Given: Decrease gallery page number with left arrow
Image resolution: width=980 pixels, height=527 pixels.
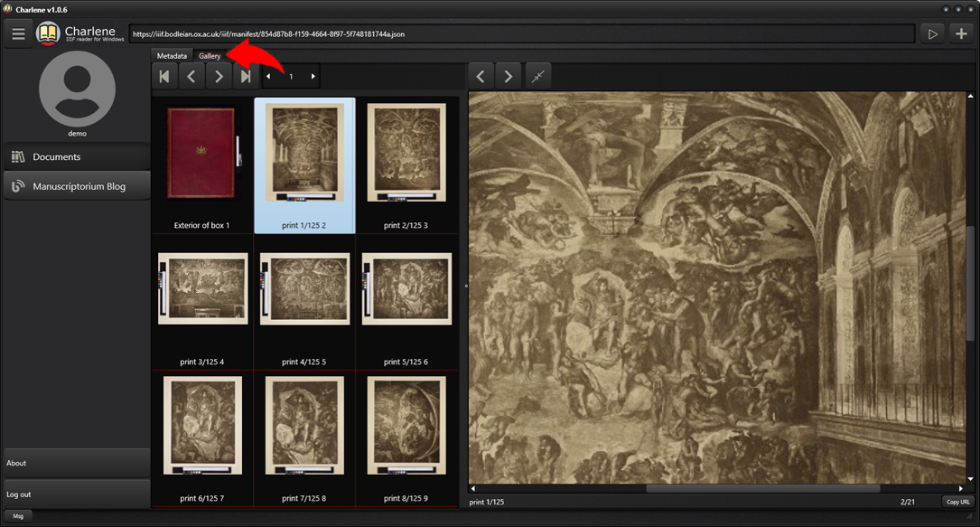Looking at the screenshot, I should (x=268, y=76).
